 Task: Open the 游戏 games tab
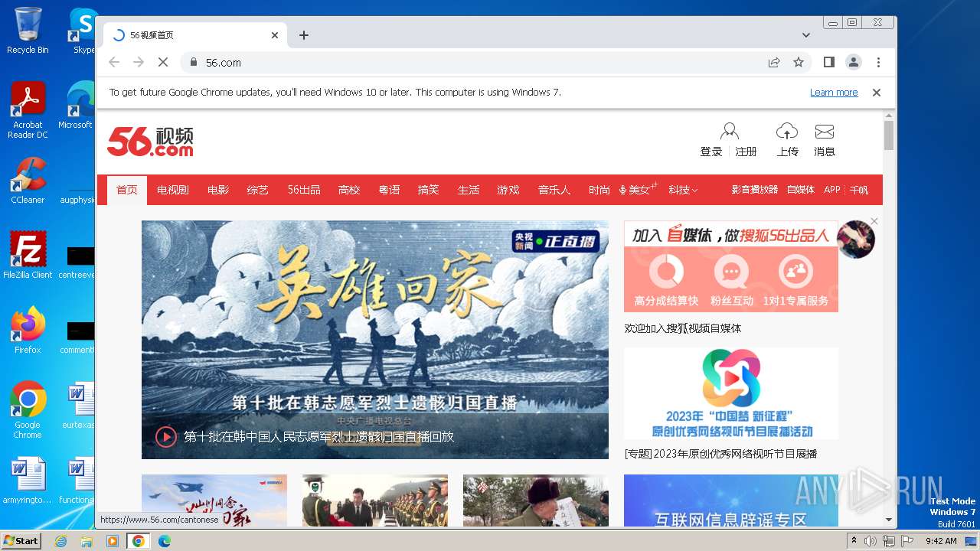[508, 190]
